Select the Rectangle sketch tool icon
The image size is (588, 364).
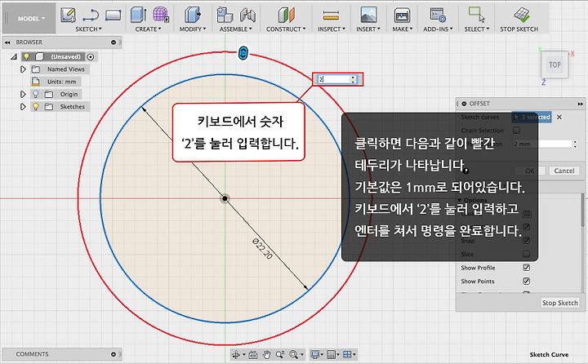tap(114, 16)
